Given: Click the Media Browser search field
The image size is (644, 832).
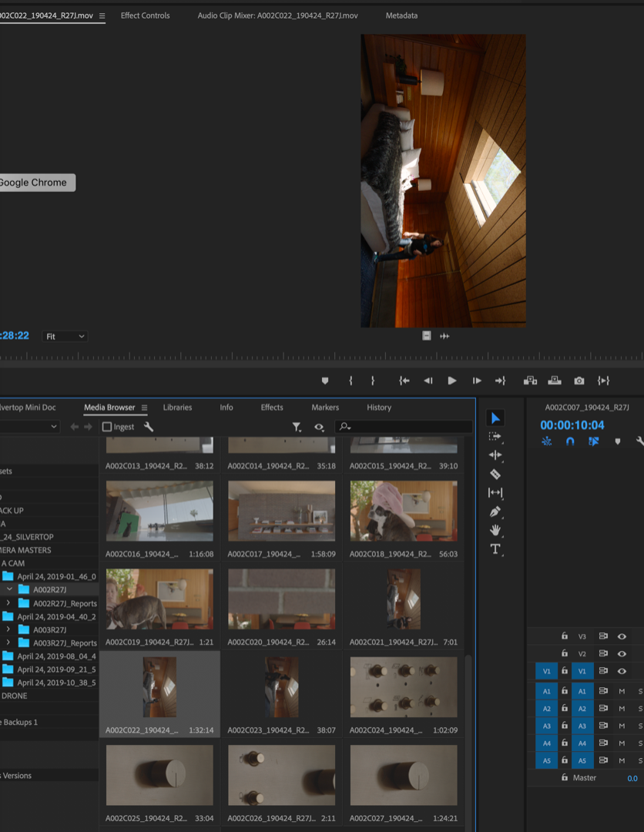Looking at the screenshot, I should pyautogui.click(x=408, y=427).
